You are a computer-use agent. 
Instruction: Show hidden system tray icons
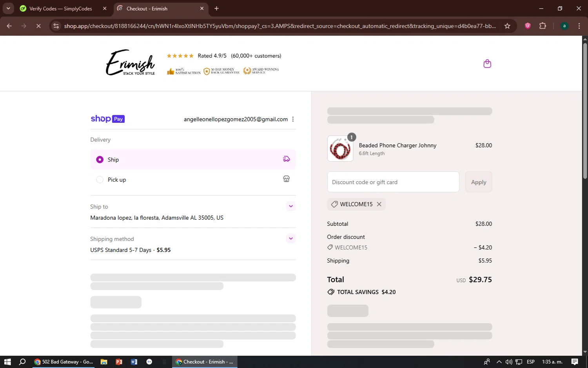pyautogui.click(x=499, y=362)
